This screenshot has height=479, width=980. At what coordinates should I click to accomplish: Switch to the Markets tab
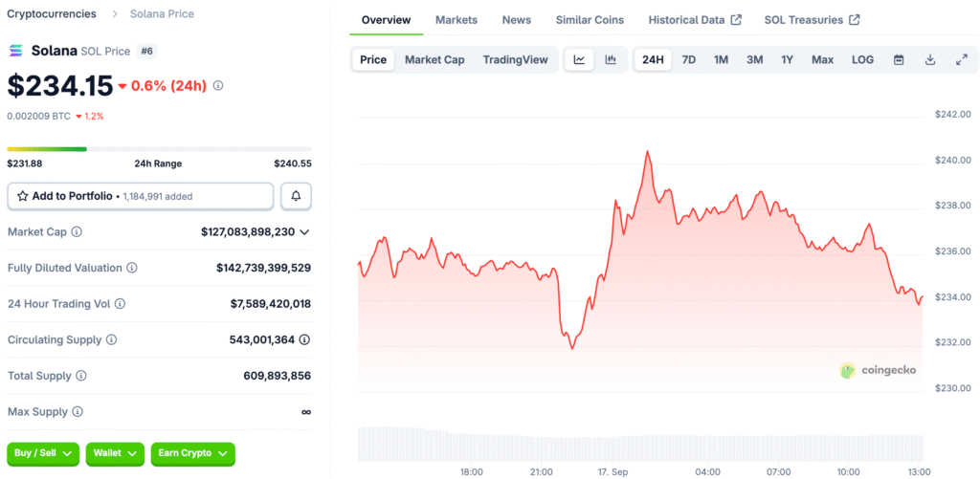[x=457, y=20]
